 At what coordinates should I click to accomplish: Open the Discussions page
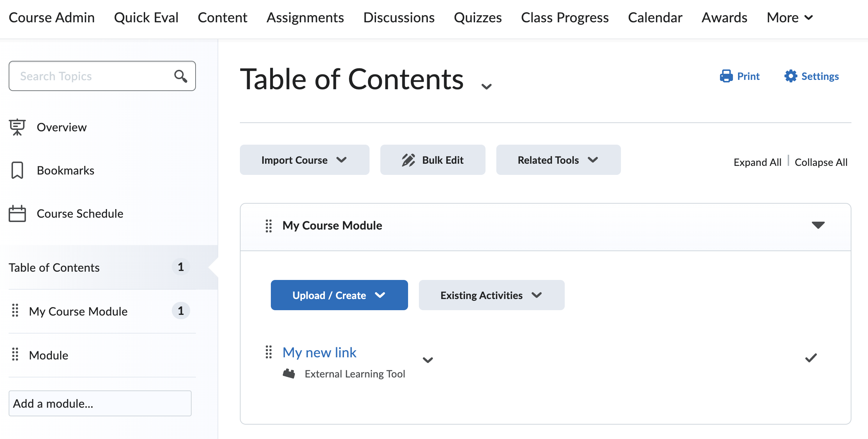(399, 18)
